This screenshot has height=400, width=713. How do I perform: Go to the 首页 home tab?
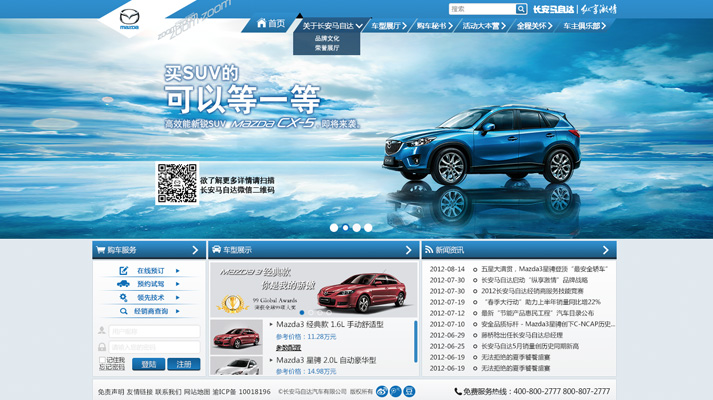coord(271,23)
